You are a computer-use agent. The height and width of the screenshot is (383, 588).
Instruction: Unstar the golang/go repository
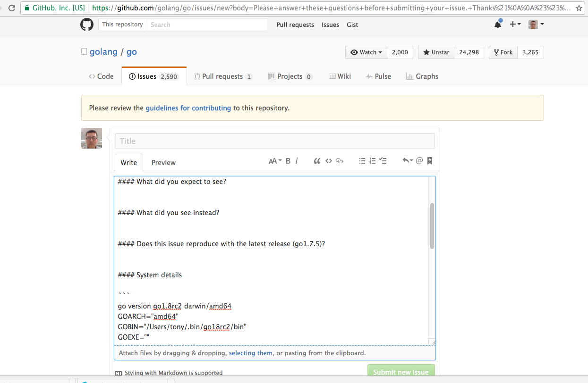(436, 52)
